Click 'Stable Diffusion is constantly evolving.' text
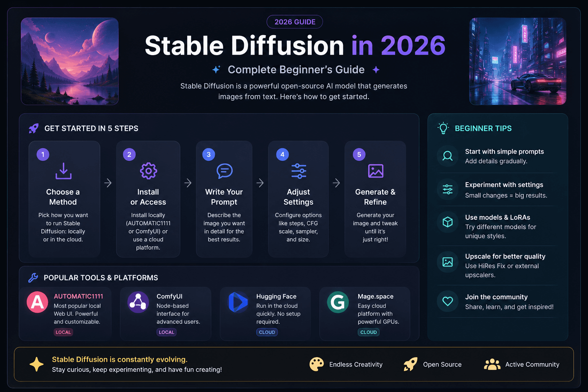 click(x=120, y=359)
